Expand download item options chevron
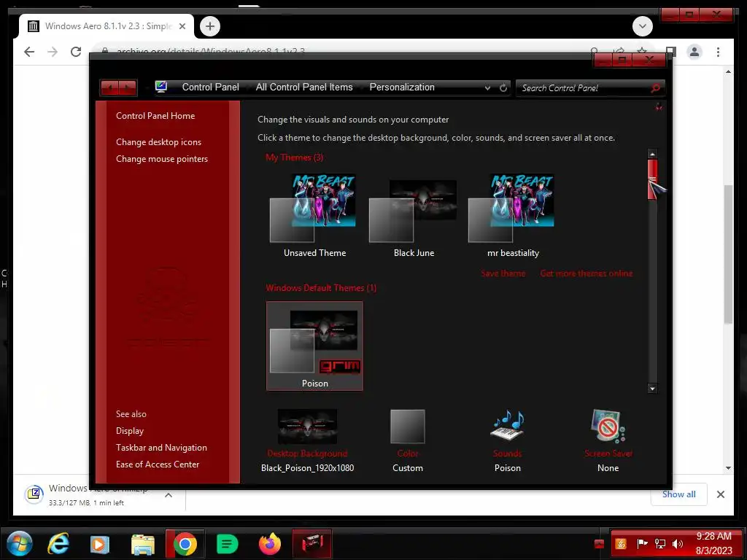The height and width of the screenshot is (560, 747). pos(169,495)
